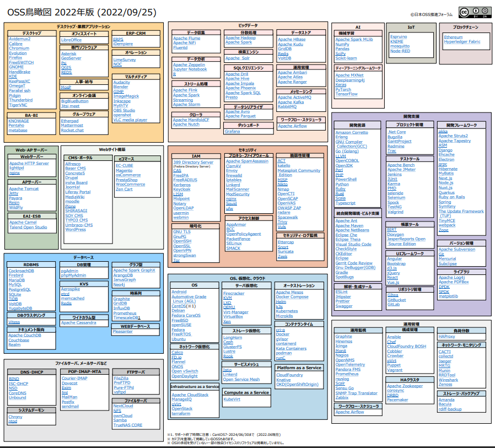Click VLC media player link
The width and height of the screenshot is (495, 448).
click(x=130, y=120)
